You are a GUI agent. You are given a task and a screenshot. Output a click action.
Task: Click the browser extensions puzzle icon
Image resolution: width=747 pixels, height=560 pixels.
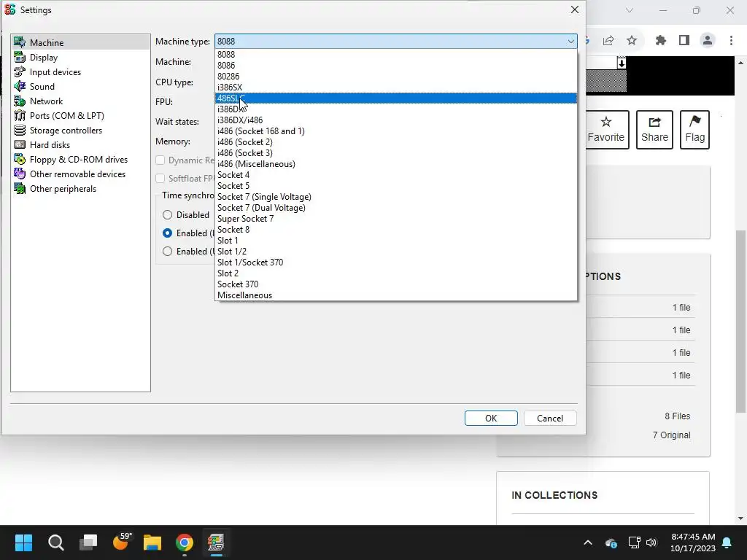click(661, 41)
